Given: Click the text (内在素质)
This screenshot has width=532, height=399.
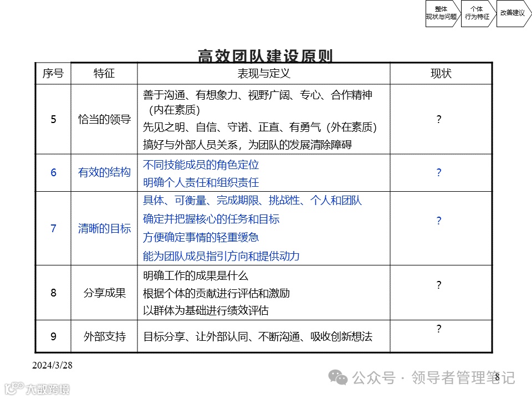Looking at the screenshot, I should pyautogui.click(x=175, y=110).
